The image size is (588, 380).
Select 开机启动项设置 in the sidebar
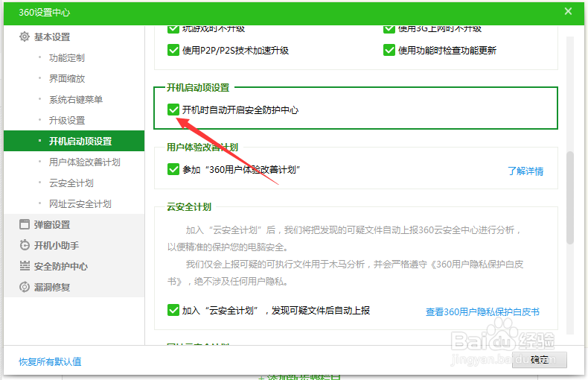pos(74,141)
